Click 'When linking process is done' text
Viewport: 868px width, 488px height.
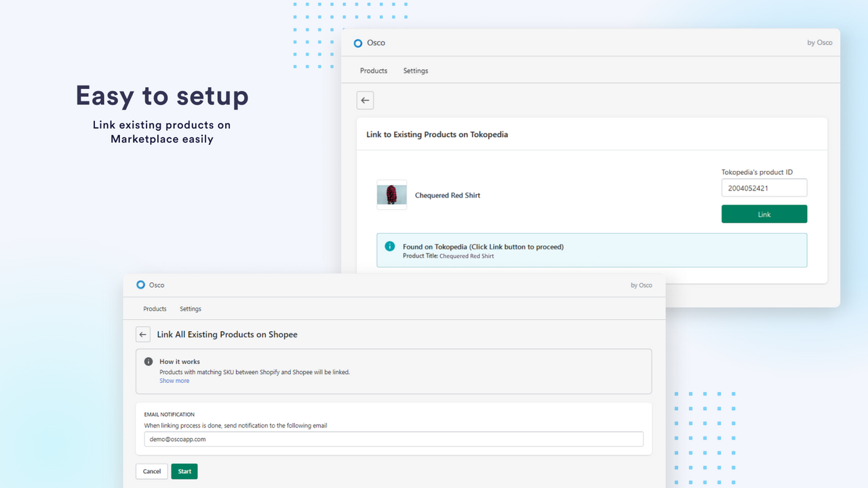coord(235,426)
